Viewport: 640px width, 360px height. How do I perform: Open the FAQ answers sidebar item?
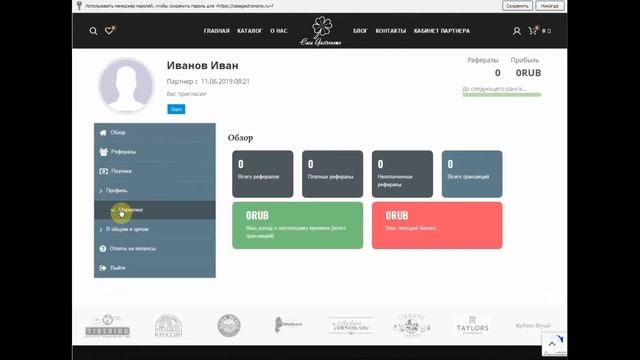point(155,249)
